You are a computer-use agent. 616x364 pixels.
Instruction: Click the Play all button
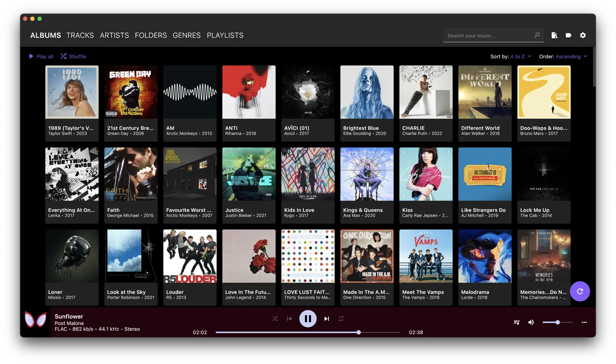pos(41,56)
